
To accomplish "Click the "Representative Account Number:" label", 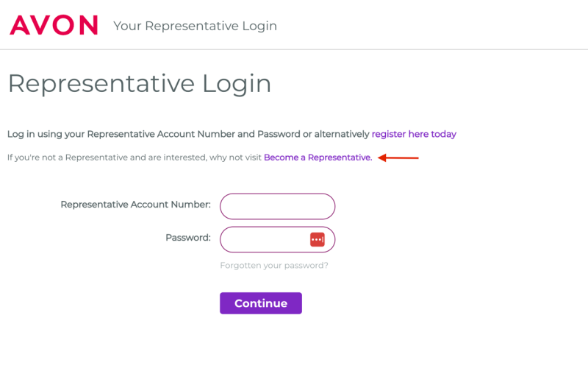I will click(x=135, y=205).
